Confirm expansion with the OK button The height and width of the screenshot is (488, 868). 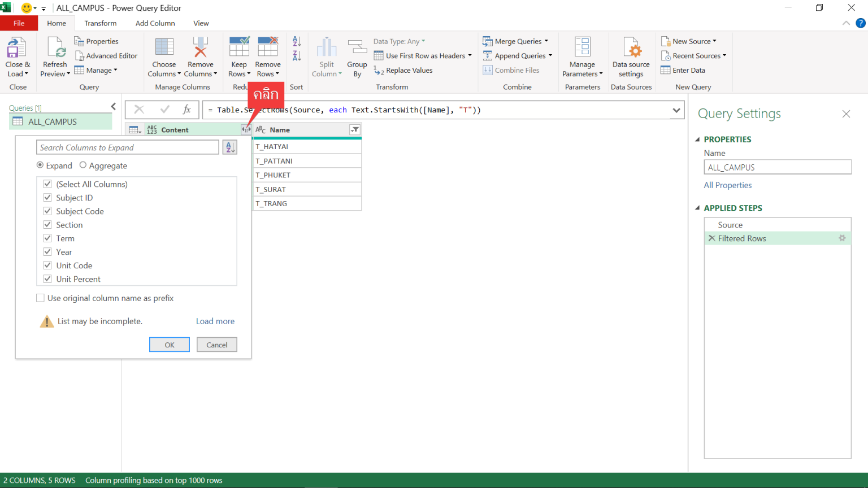coord(169,345)
